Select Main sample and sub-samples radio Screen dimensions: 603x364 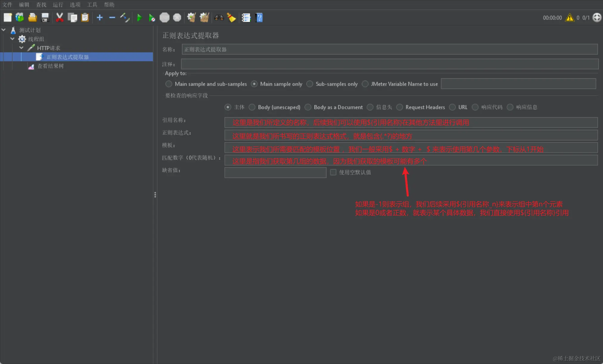point(169,84)
